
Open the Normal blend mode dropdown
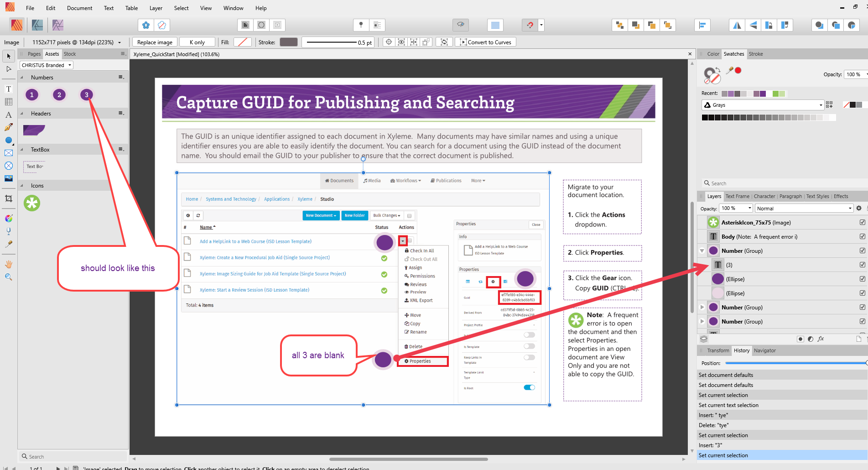pyautogui.click(x=804, y=208)
